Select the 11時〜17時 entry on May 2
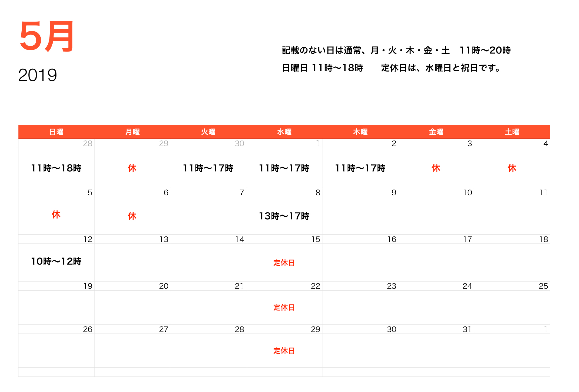The height and width of the screenshot is (392, 579). [x=360, y=168]
